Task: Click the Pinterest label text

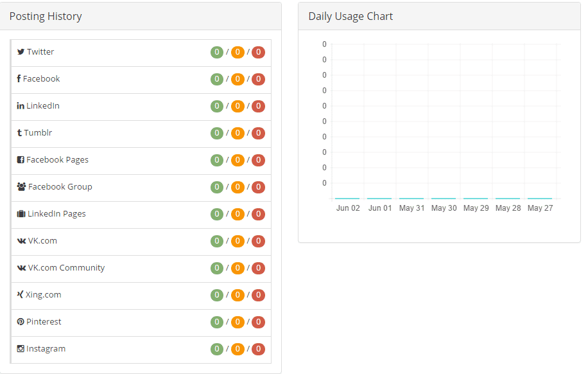Action: [44, 322]
